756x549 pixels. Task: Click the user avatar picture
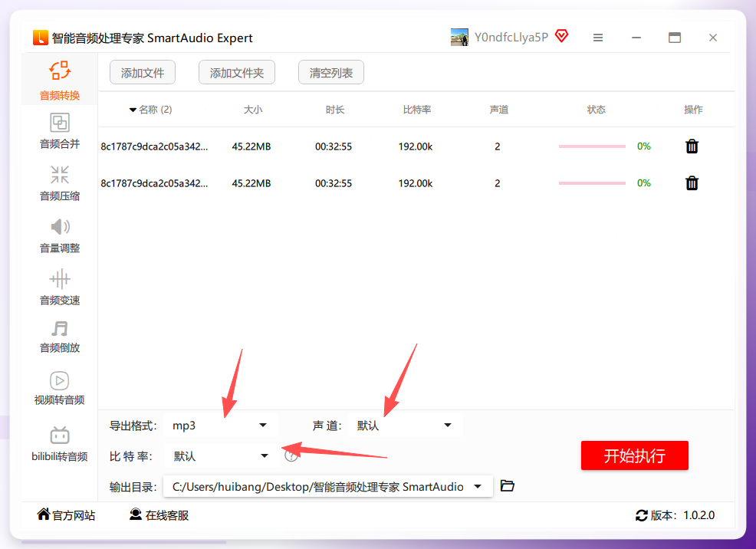pos(459,37)
